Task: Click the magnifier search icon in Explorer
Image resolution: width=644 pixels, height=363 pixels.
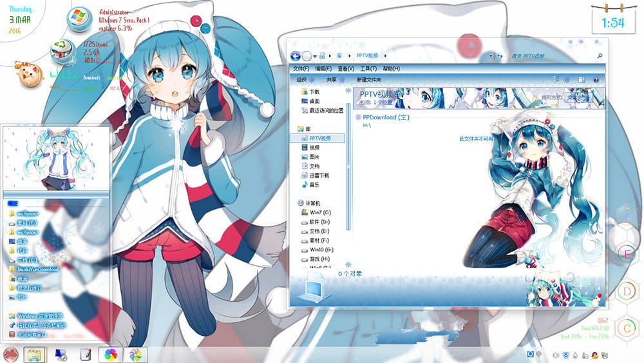Action: click(x=599, y=55)
